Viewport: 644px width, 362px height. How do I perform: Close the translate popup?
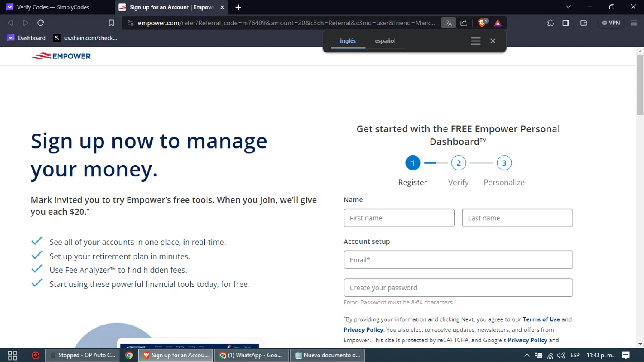coord(493,41)
